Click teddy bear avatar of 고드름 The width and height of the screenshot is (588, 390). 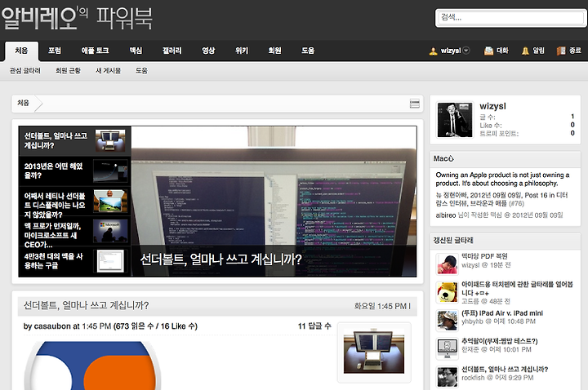(x=447, y=292)
